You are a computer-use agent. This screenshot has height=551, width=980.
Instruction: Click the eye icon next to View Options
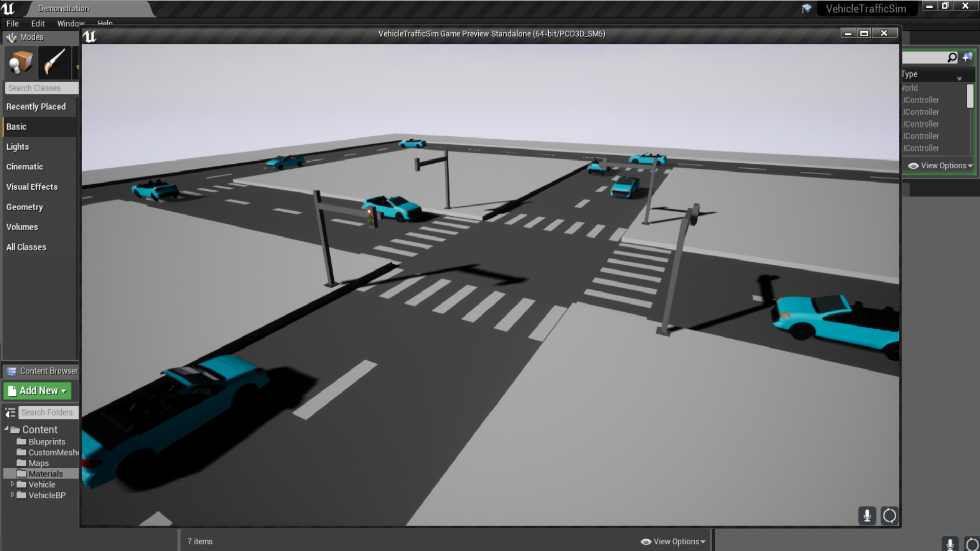[x=913, y=166]
